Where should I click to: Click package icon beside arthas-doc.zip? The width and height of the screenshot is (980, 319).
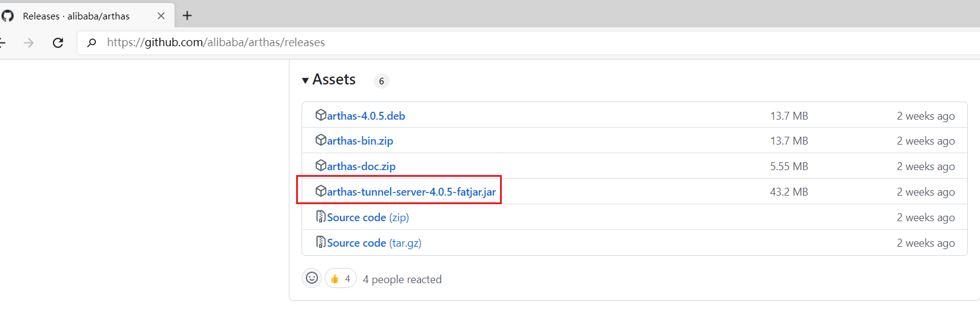click(x=321, y=165)
